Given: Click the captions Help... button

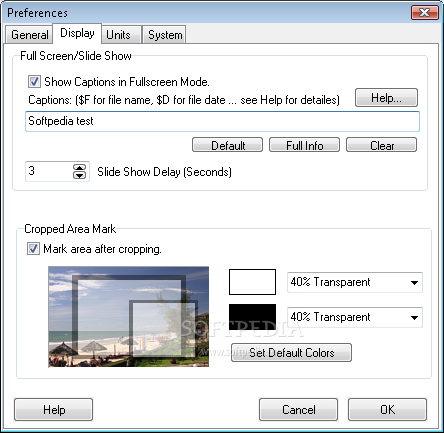Looking at the screenshot, I should pos(386,98).
